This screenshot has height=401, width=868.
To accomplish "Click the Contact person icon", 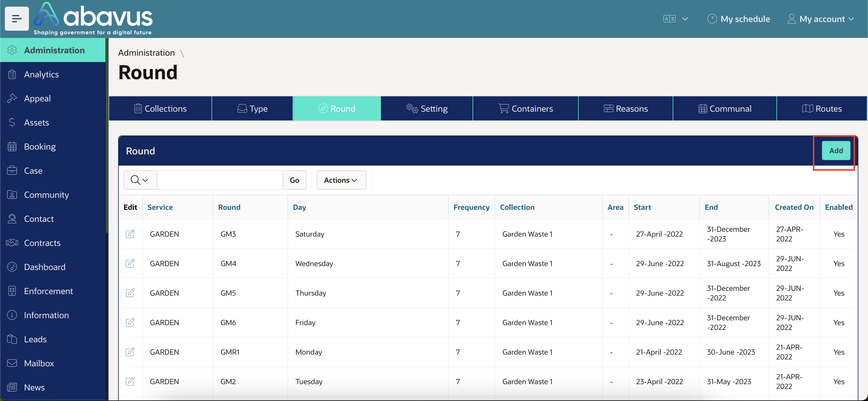I will pyautogui.click(x=12, y=219).
